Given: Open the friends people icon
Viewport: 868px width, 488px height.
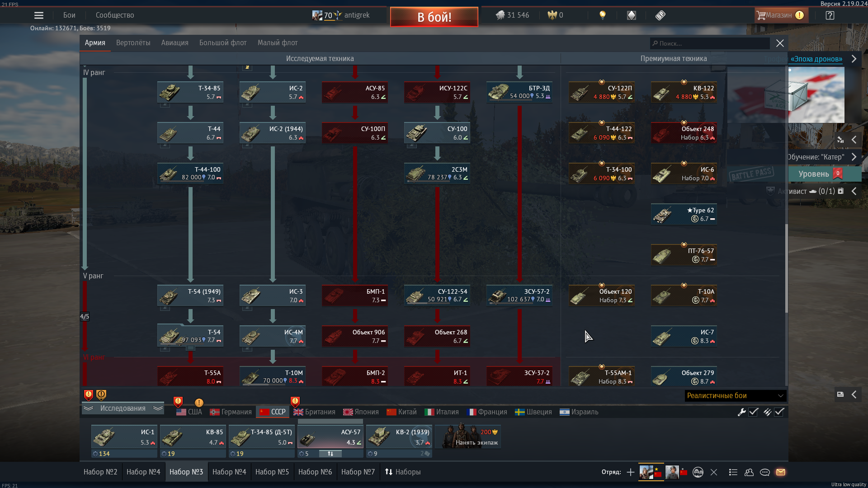Looking at the screenshot, I should point(749,472).
